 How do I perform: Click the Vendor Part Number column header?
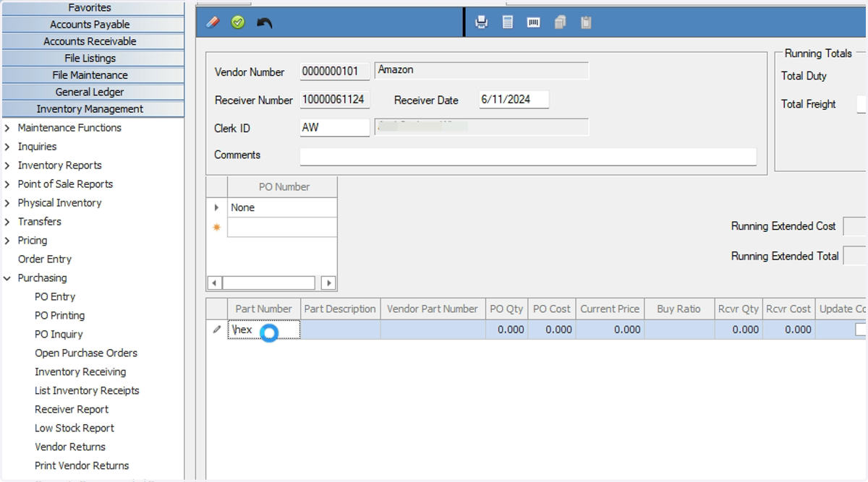pos(432,309)
